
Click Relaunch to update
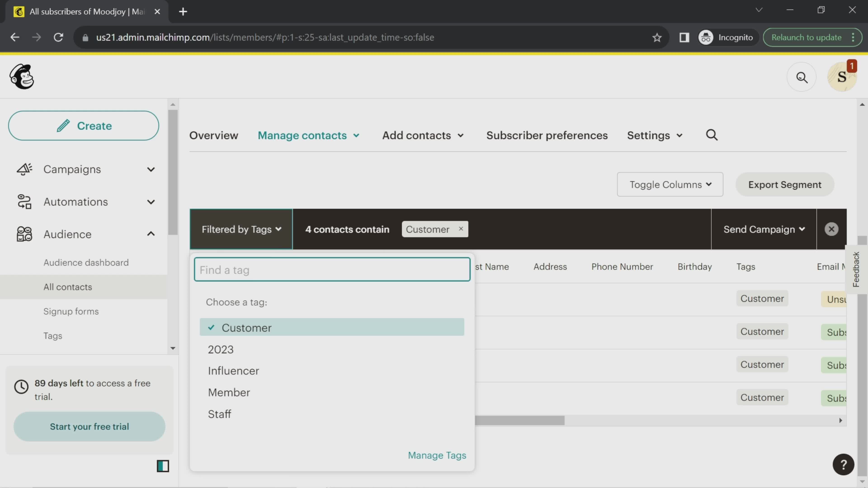(x=806, y=37)
